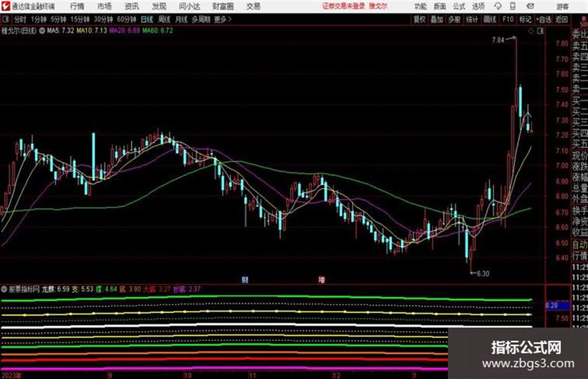Click the MA10: 7.13 value label

click(91, 30)
